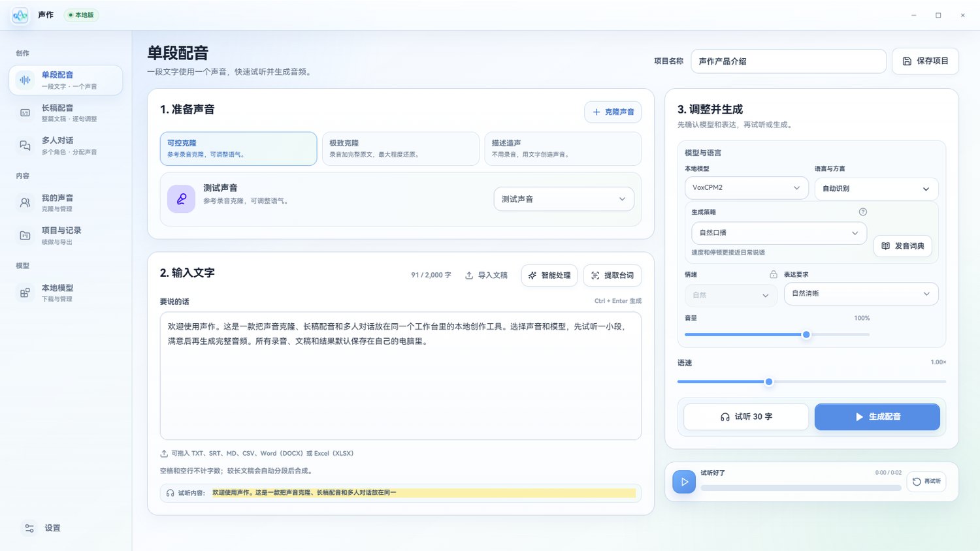Open 长稿配音 via its sidebar icon
This screenshot has height=551, width=980.
click(x=25, y=113)
